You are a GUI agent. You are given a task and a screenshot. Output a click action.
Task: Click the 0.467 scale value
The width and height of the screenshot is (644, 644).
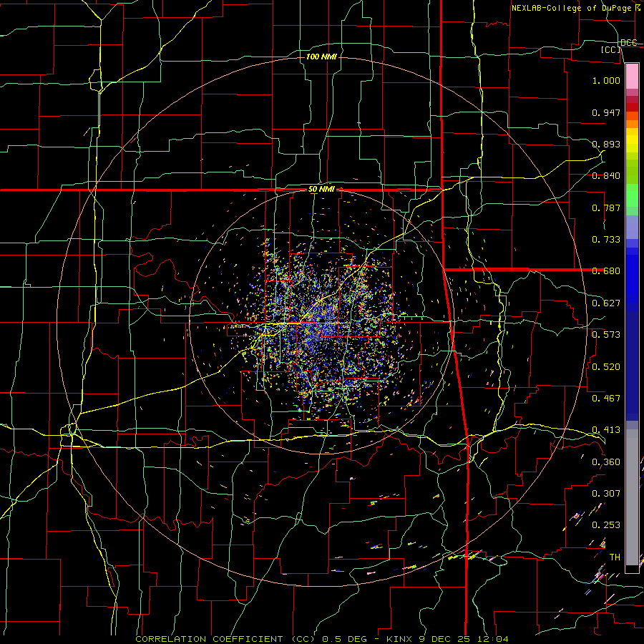(x=606, y=399)
